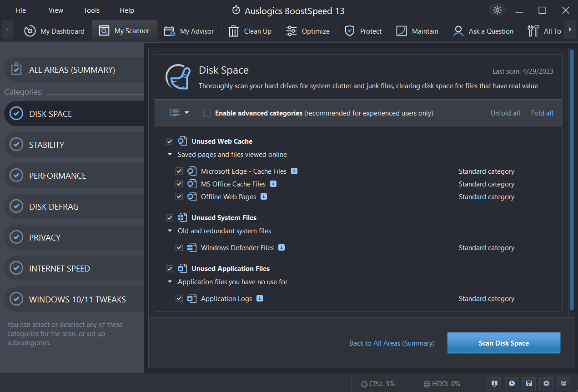
Task: Toggle the Performance category checkmark
Action: click(x=16, y=176)
